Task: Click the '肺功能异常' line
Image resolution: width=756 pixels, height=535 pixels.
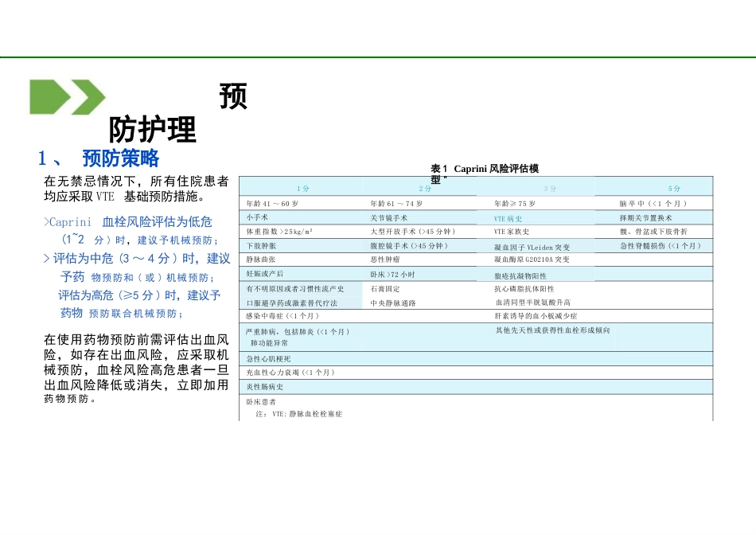Action: [269, 343]
